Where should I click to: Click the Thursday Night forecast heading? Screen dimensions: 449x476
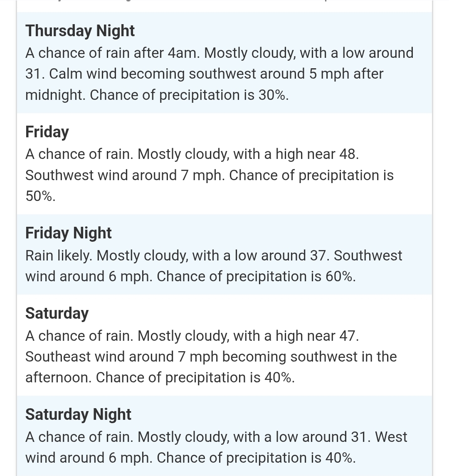coord(80,31)
